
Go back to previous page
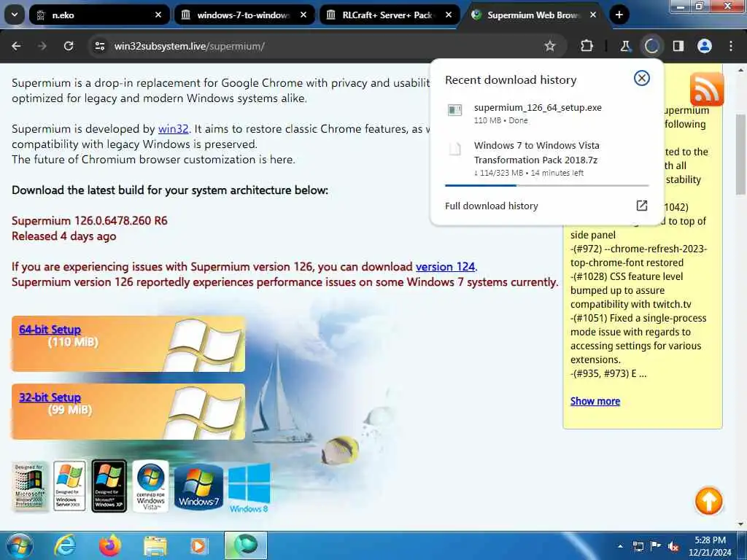coord(16,46)
